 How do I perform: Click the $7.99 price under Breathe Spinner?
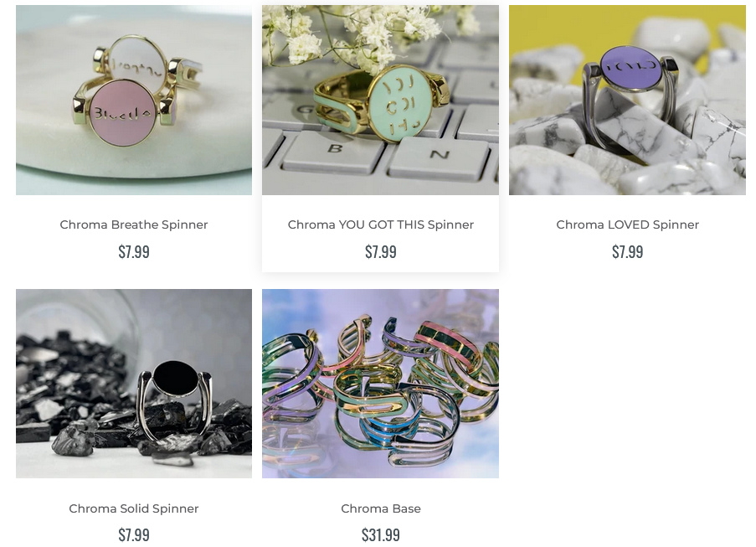[x=134, y=252]
